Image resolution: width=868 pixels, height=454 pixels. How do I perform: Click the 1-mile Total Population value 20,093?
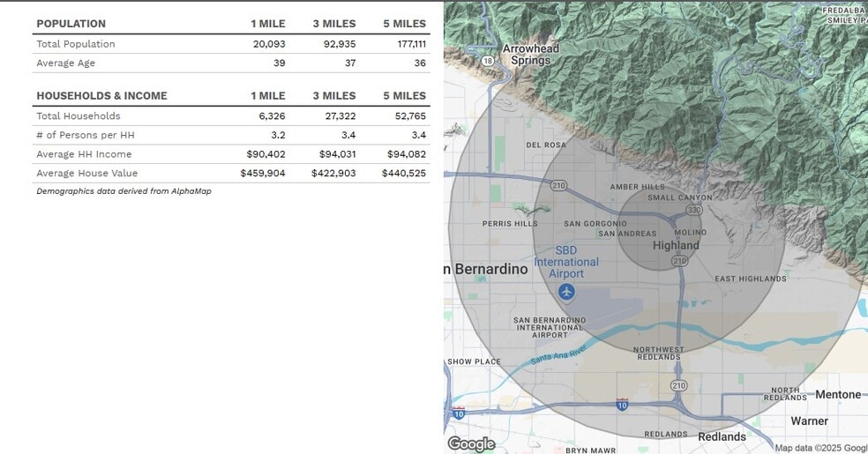[x=268, y=44]
